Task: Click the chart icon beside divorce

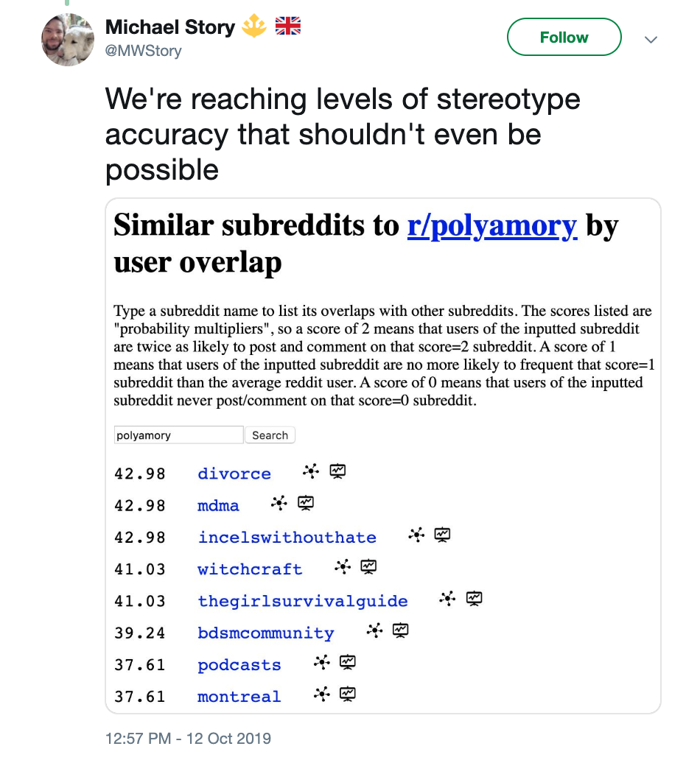Action: tap(337, 471)
